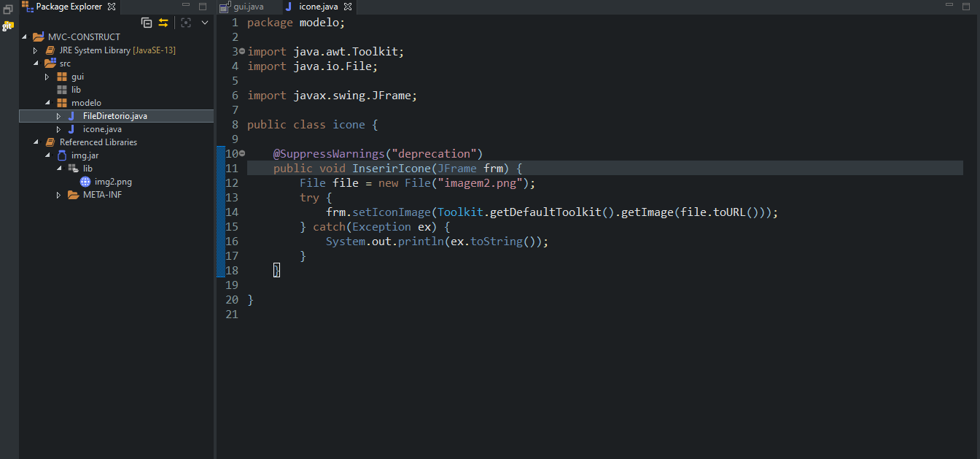Collapse the img.jar arrow

47,155
